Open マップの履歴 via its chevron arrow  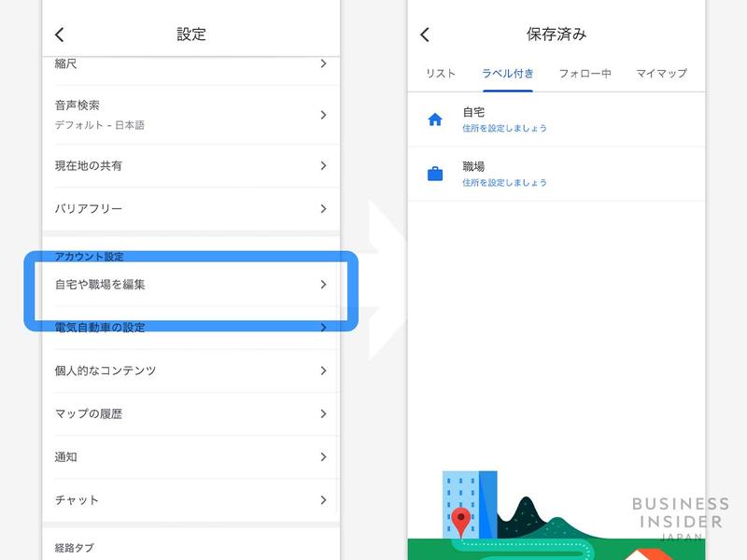pyautogui.click(x=322, y=413)
